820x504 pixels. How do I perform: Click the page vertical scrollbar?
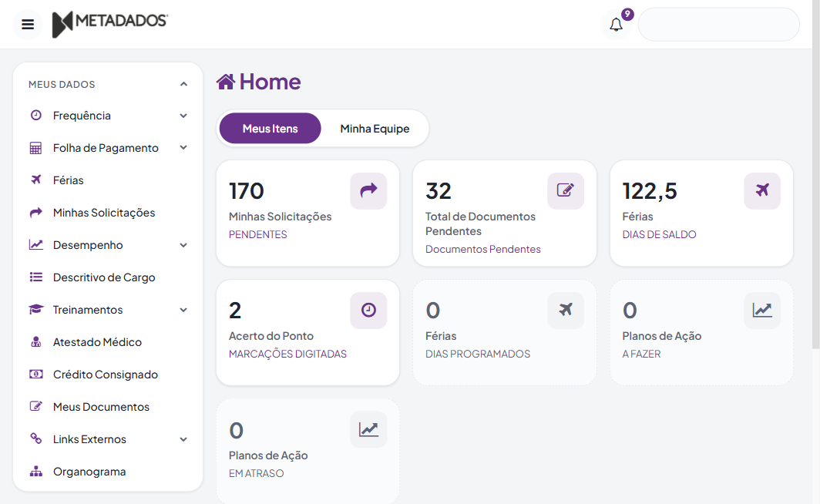(x=816, y=175)
